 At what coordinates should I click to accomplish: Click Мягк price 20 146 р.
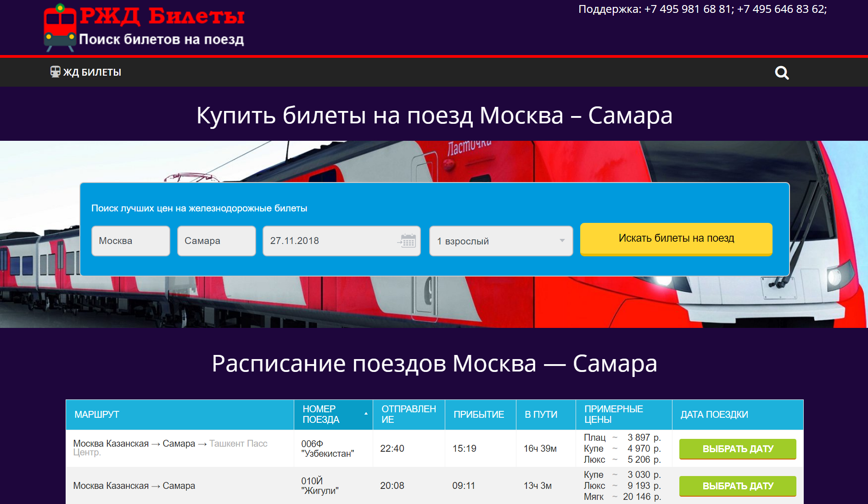[622, 497]
